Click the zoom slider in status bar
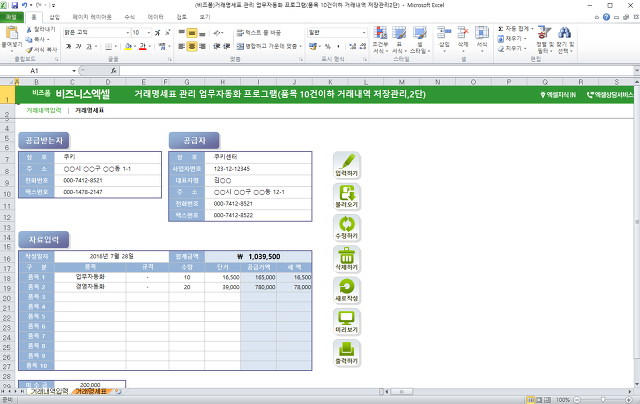The width and height of the screenshot is (640, 404). pos(602,400)
